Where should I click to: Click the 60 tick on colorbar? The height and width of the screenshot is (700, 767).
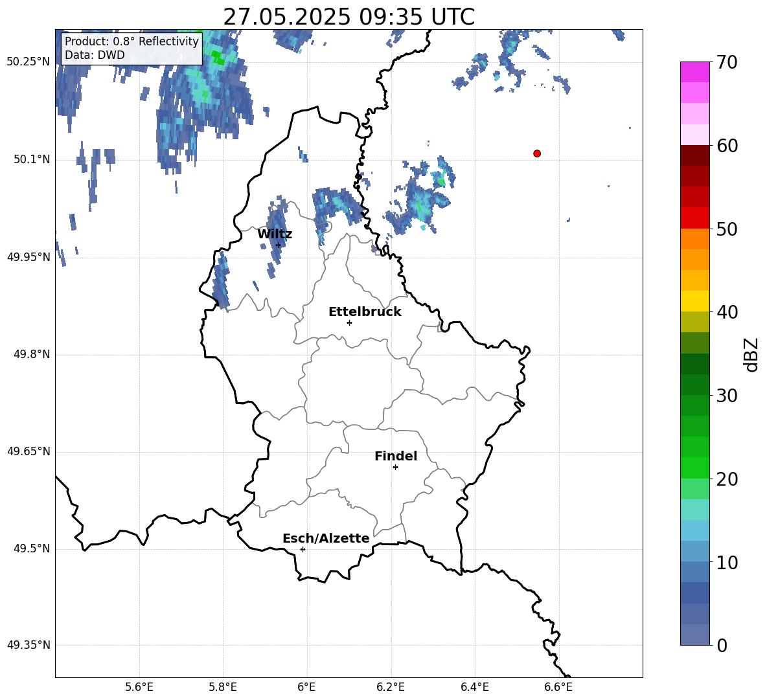[727, 146]
